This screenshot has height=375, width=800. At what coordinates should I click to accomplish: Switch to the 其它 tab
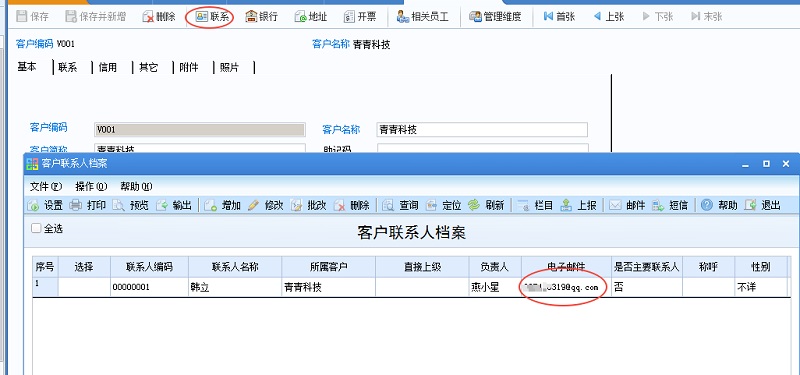tap(148, 67)
